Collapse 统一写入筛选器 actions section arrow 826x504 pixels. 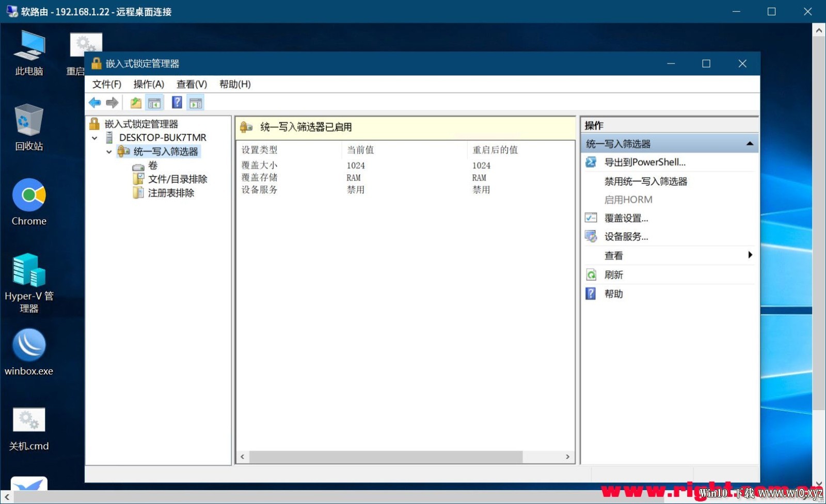click(x=750, y=144)
